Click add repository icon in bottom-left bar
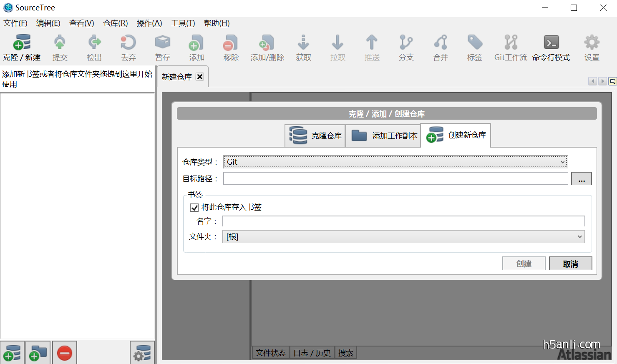This screenshot has width=617, height=364. point(12,353)
